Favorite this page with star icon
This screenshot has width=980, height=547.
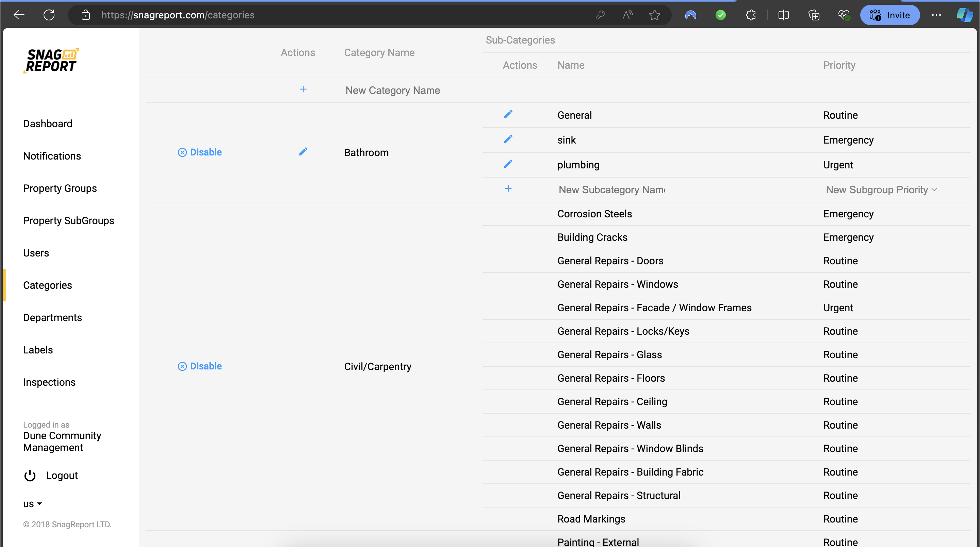[654, 15]
